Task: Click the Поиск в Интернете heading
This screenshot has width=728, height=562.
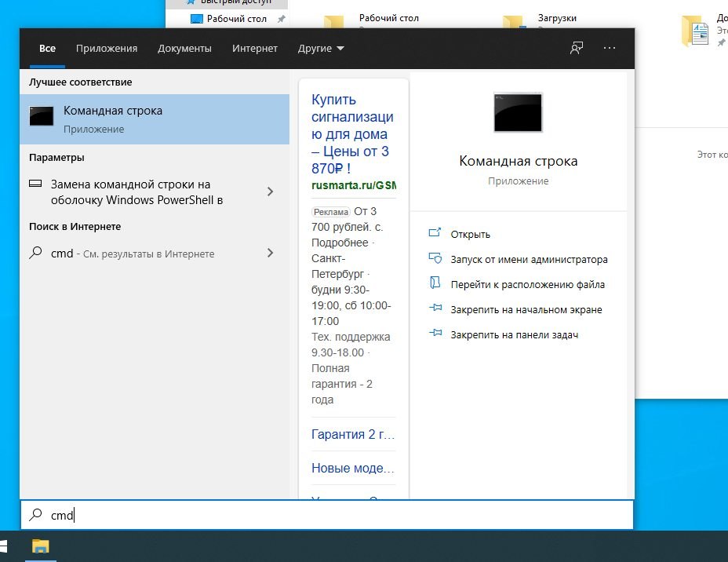Action: pos(75,227)
